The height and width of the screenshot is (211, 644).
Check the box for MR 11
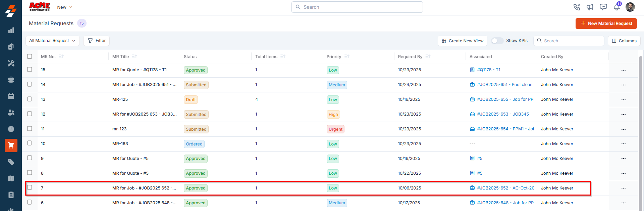pyautogui.click(x=30, y=129)
